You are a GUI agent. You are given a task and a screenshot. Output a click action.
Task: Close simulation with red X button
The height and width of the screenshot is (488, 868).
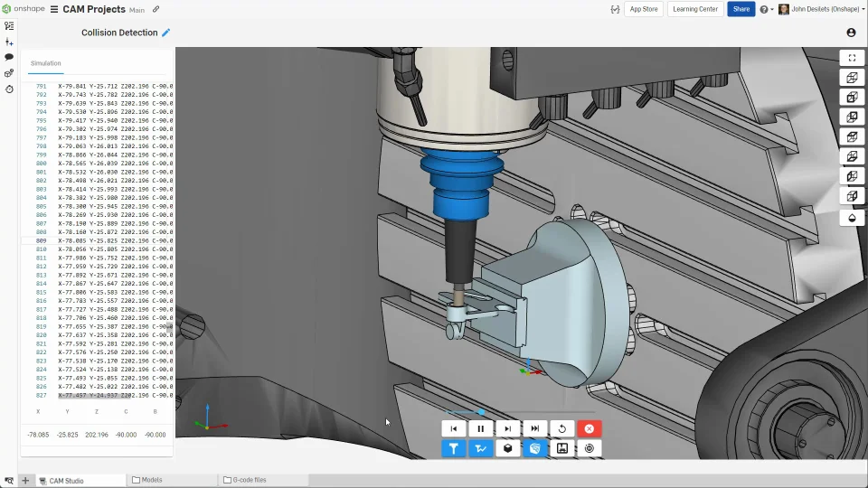589,428
